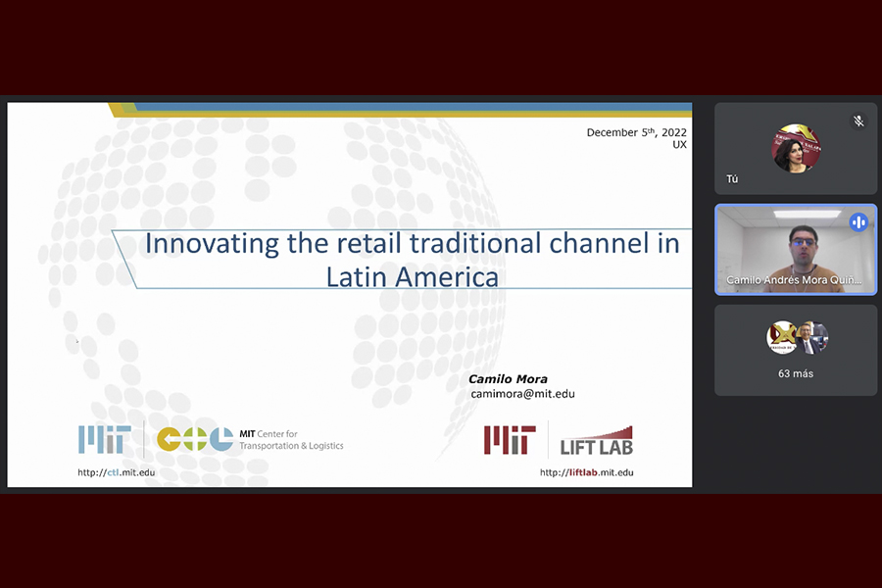Screen dimensions: 882x588
Task: Click the Camilo Andrés Mora name caption
Action: coord(794,280)
